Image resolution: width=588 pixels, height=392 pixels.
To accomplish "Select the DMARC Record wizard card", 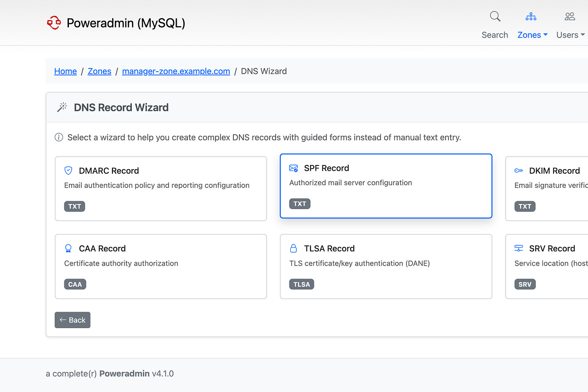I will tap(161, 188).
